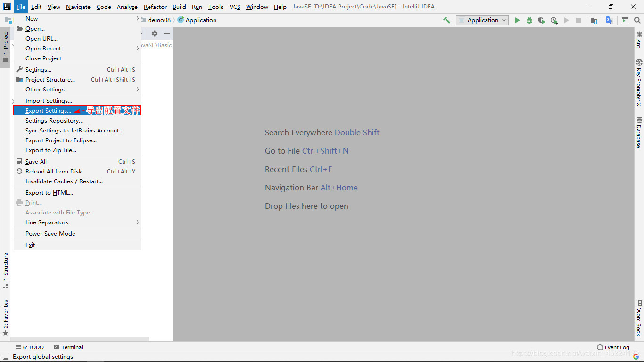The width and height of the screenshot is (644, 362).
Task: Open the Database tool window
Action: coord(639,132)
